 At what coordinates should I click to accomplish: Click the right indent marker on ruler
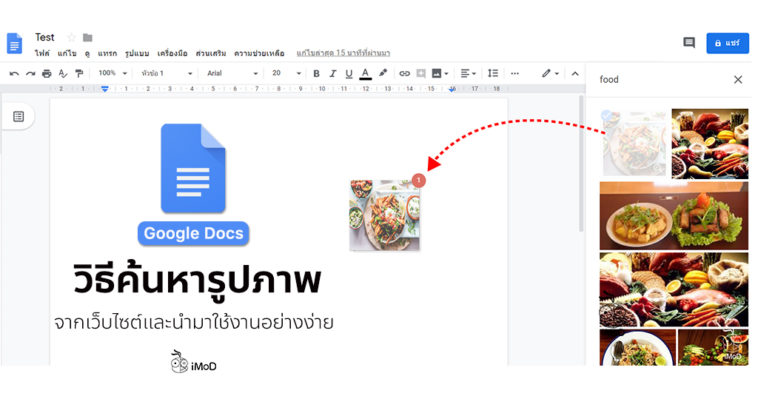(452, 89)
